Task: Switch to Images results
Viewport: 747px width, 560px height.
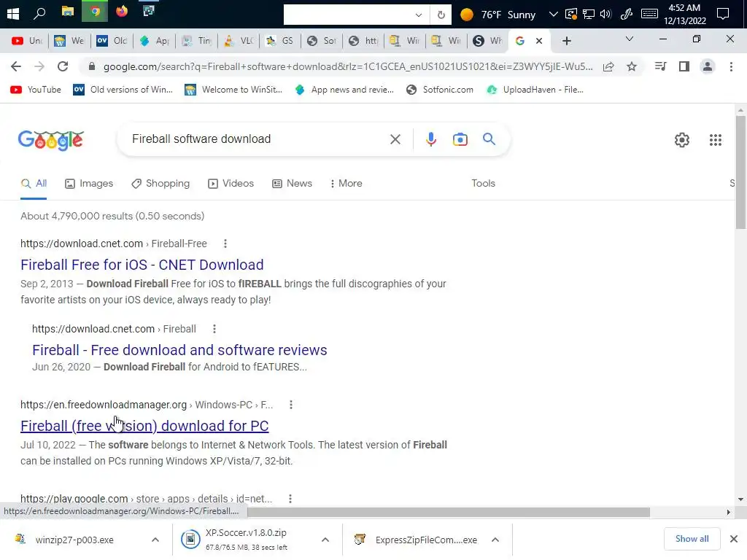Action: [x=89, y=183]
